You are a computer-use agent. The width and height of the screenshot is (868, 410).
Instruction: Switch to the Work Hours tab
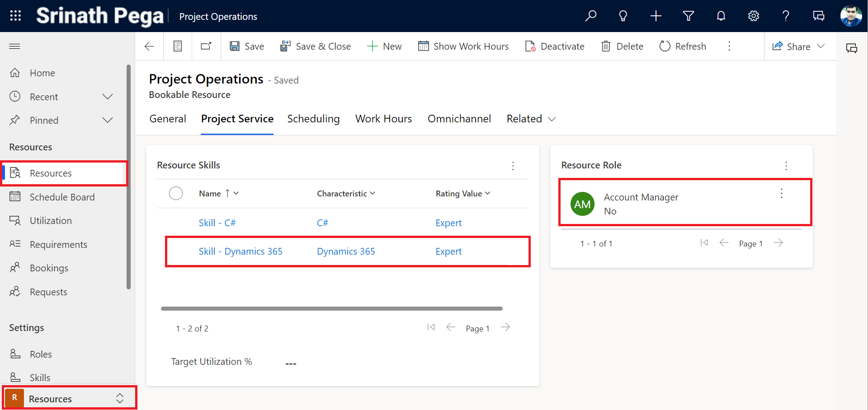pyautogui.click(x=383, y=119)
